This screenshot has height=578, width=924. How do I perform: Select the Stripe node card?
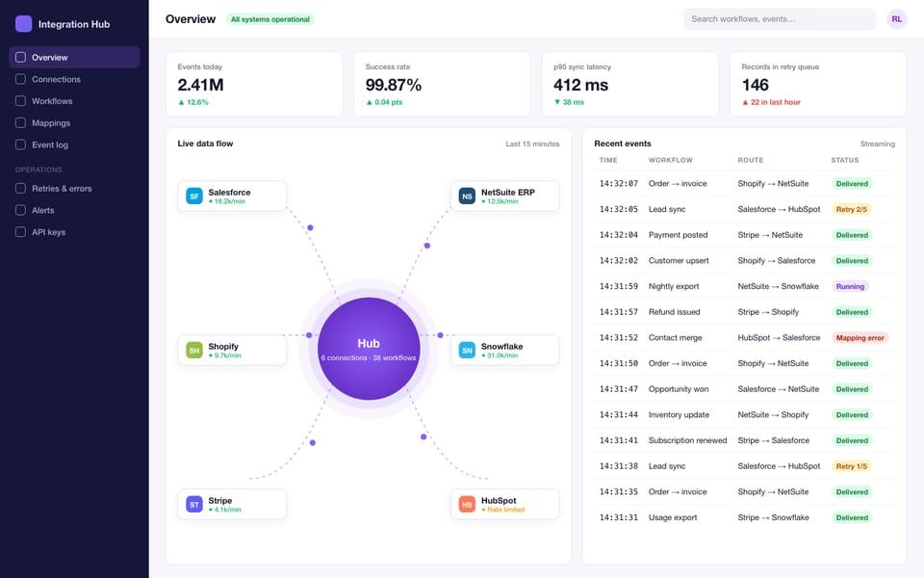tap(232, 504)
